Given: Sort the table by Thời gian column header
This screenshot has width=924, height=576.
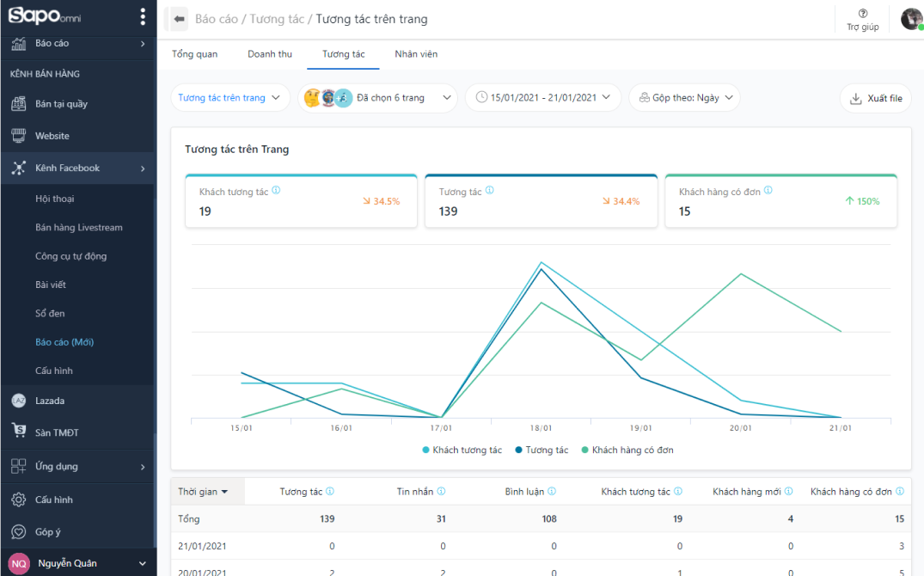Looking at the screenshot, I should tap(204, 492).
